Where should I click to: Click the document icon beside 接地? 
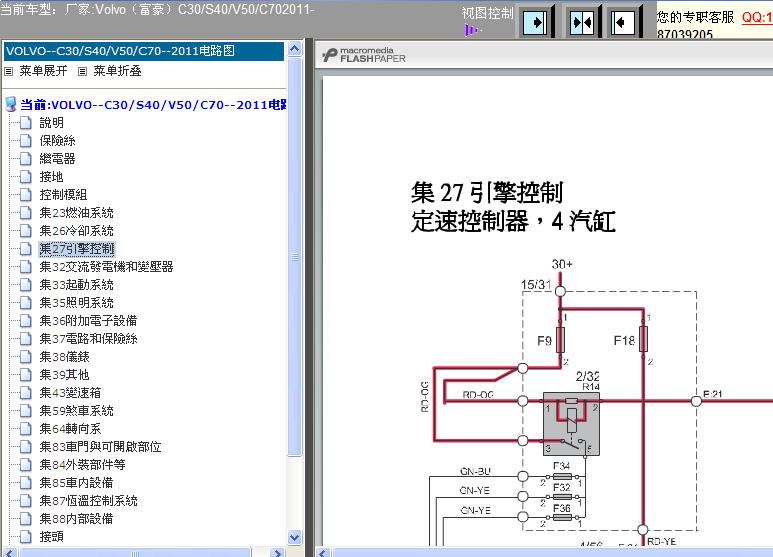26,177
